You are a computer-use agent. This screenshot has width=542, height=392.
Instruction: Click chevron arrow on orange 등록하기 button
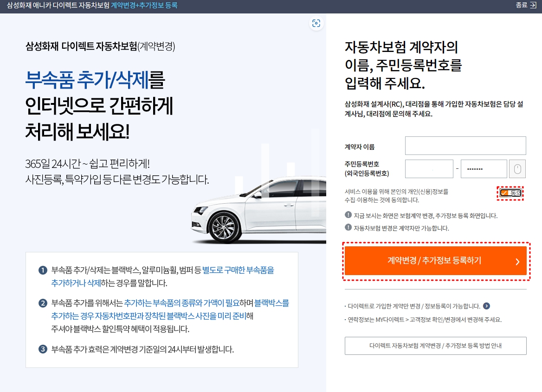[517, 261]
